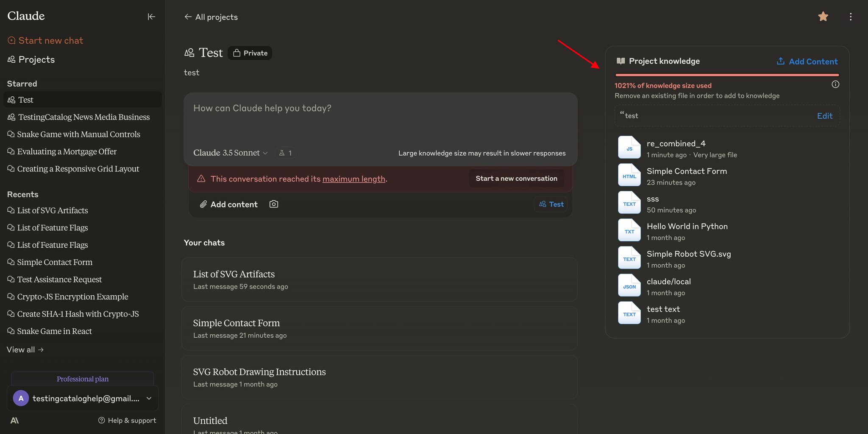
Task: Click the Project knowledge book icon
Action: (x=620, y=61)
